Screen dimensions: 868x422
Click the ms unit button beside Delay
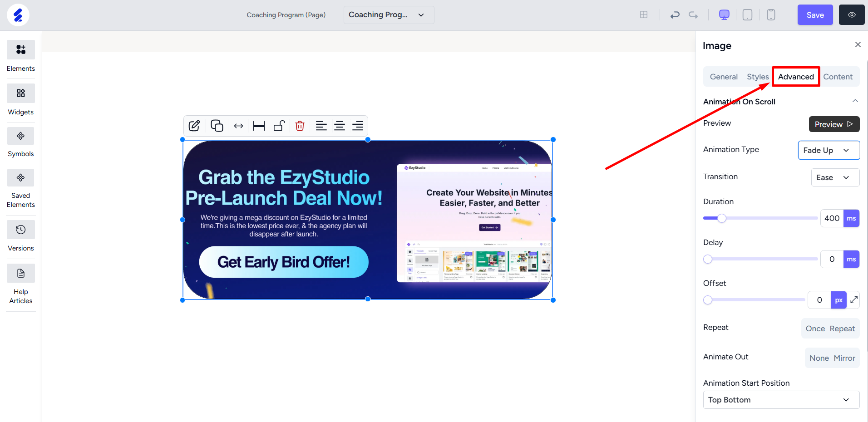pos(851,259)
